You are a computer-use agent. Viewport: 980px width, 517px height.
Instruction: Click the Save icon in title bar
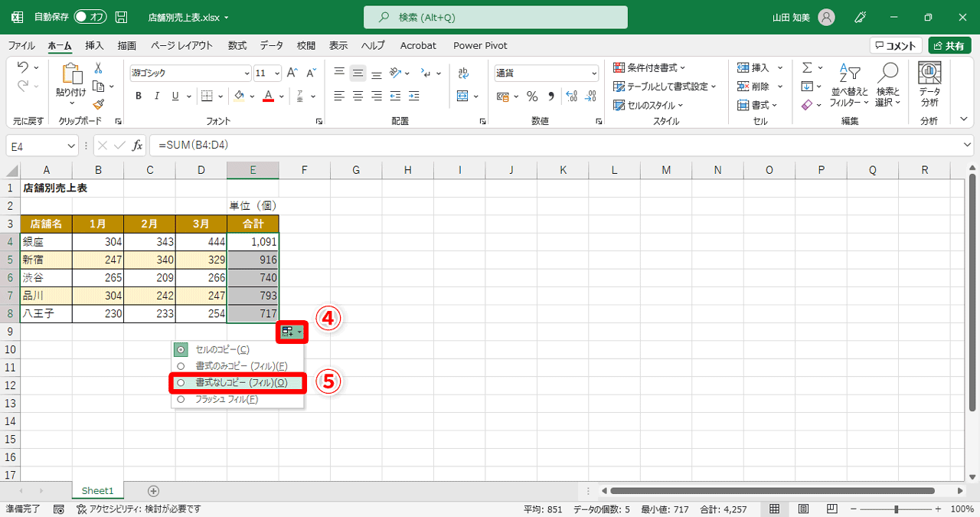121,17
